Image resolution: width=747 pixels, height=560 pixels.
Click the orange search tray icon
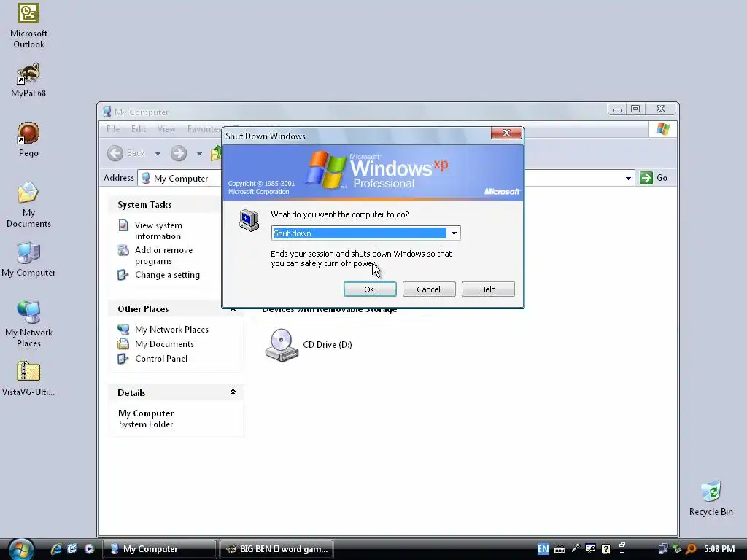click(x=692, y=549)
